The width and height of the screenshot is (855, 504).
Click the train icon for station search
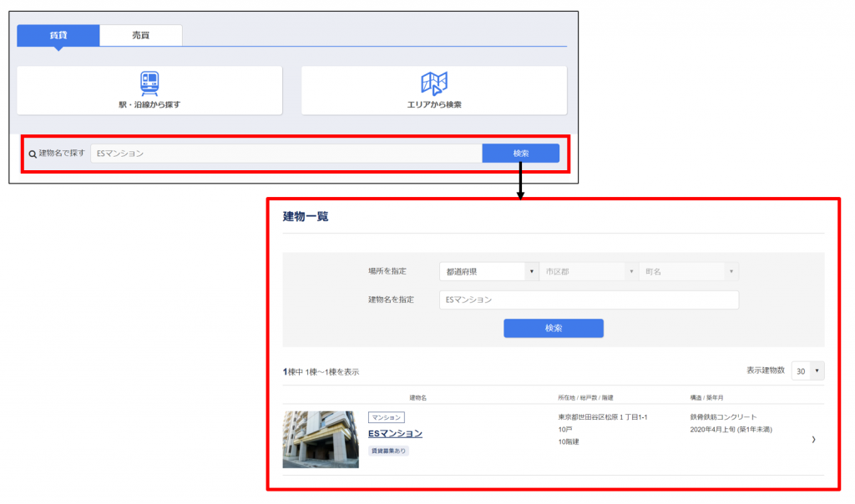(x=149, y=82)
